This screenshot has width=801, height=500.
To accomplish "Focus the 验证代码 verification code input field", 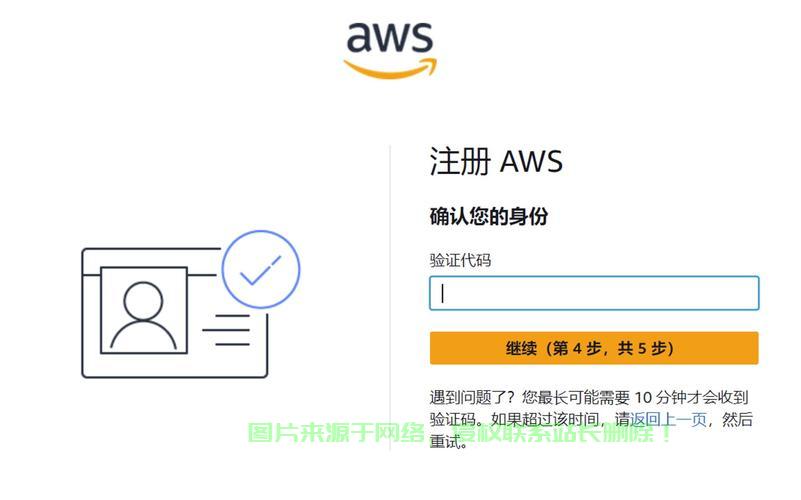I will click(594, 293).
